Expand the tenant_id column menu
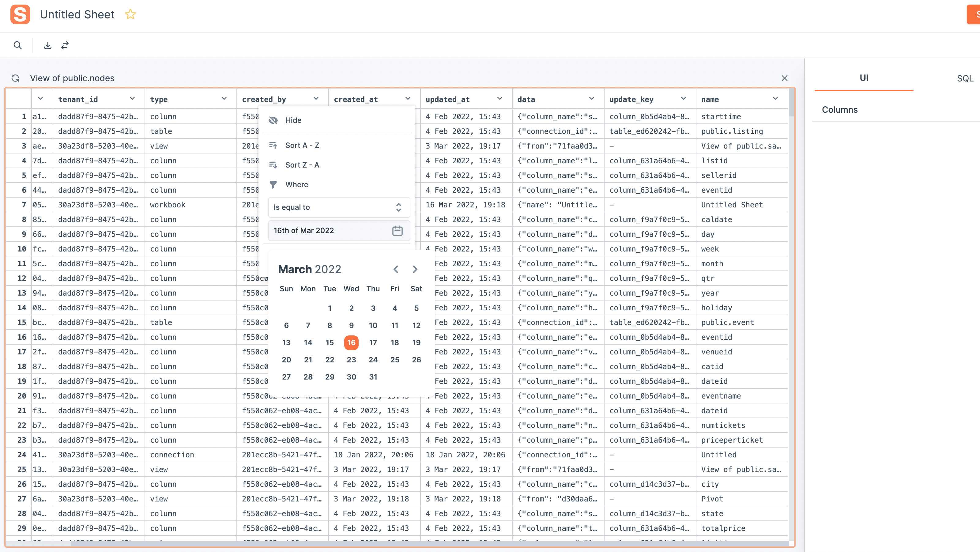The height and width of the screenshot is (552, 980). coord(132,99)
